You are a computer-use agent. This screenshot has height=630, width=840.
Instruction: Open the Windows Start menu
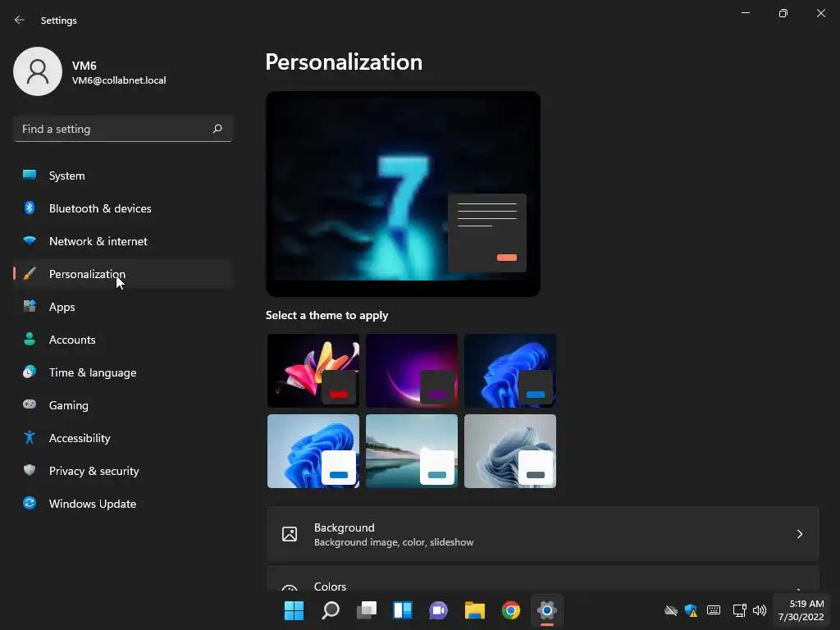(294, 610)
